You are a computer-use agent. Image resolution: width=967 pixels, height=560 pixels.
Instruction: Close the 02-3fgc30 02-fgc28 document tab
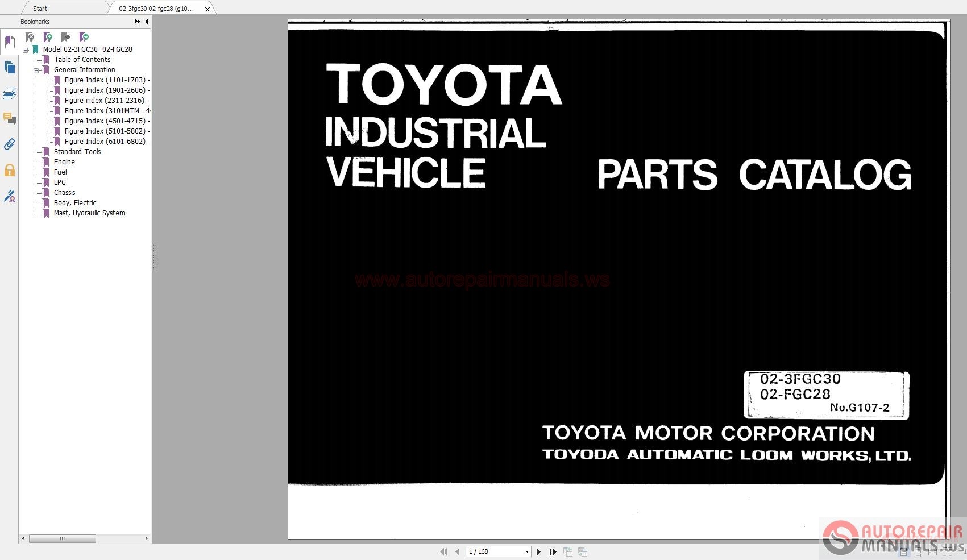point(207,9)
